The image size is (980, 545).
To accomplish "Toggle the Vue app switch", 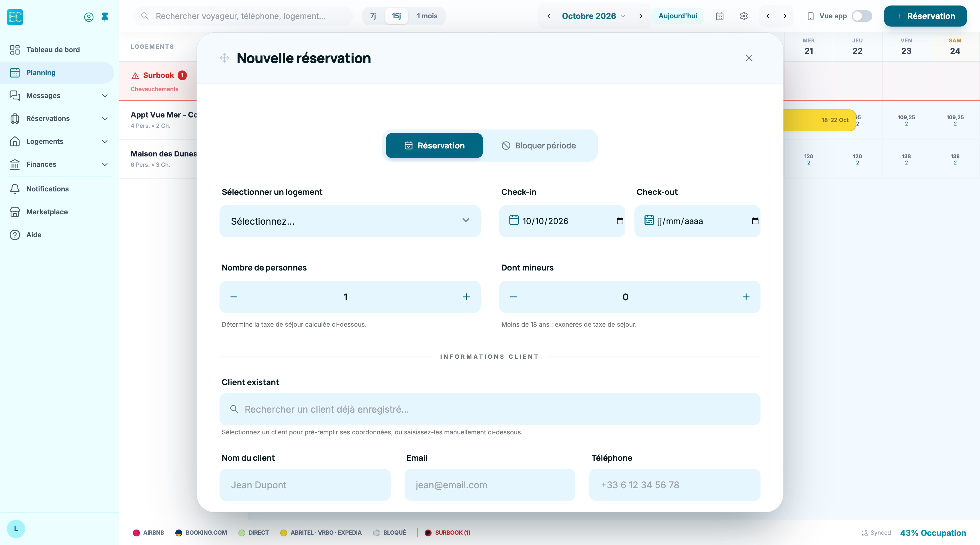I will (x=862, y=16).
